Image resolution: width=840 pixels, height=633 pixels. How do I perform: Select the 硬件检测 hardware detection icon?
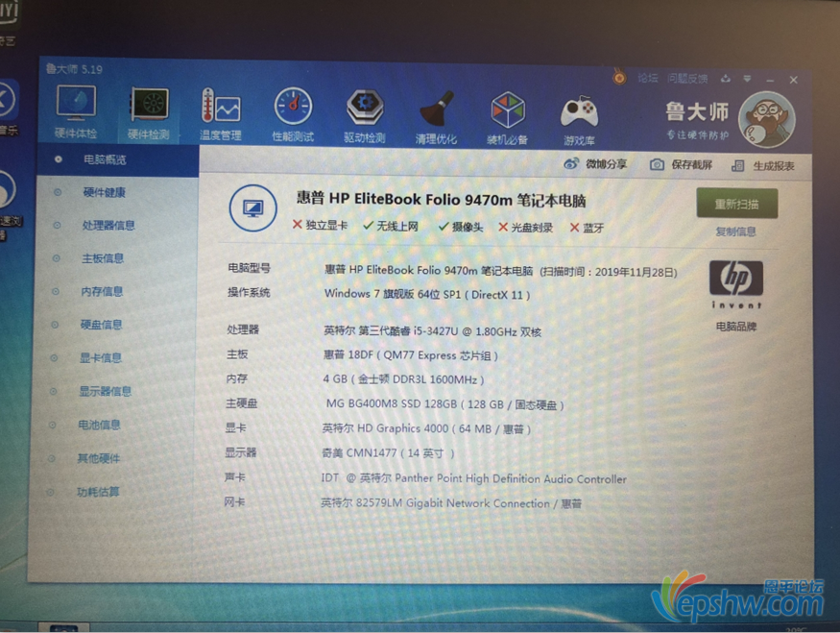[x=149, y=113]
